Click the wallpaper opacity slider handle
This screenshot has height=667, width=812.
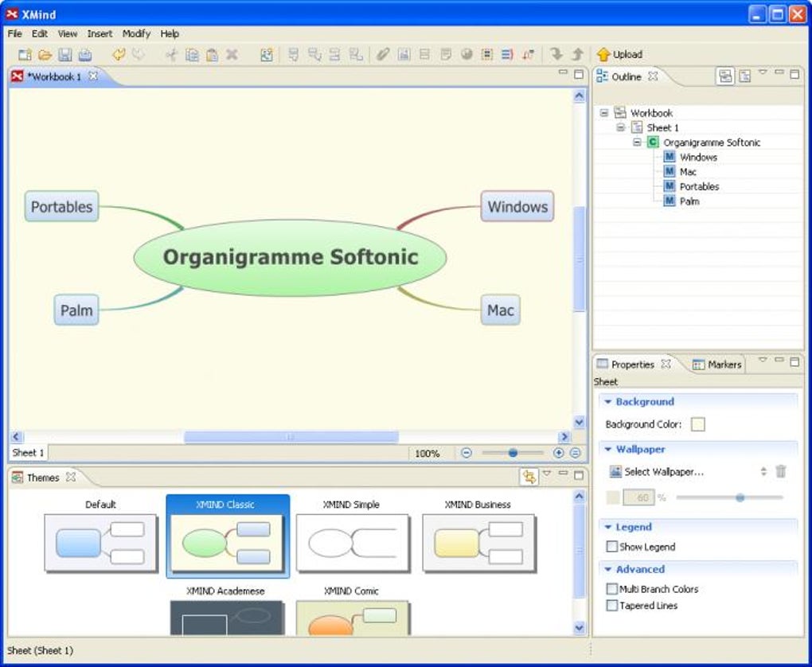click(740, 497)
